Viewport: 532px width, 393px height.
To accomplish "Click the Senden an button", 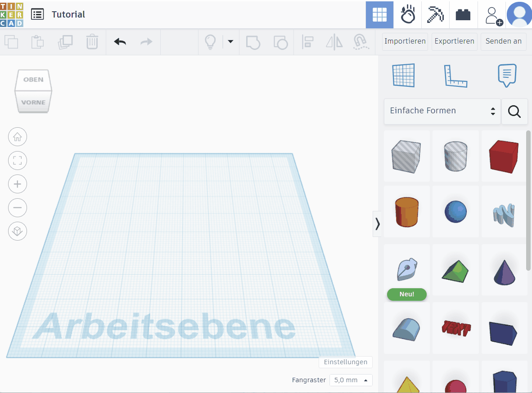I will (x=503, y=41).
